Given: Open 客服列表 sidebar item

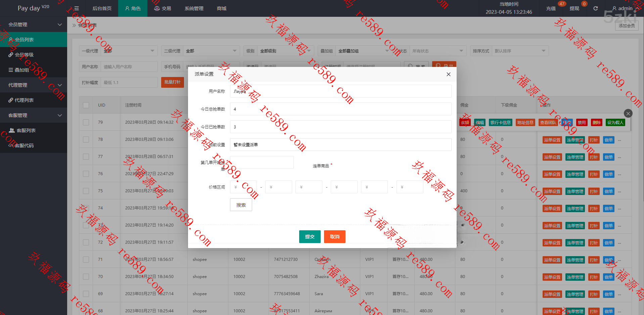Looking at the screenshot, I should point(26,130).
